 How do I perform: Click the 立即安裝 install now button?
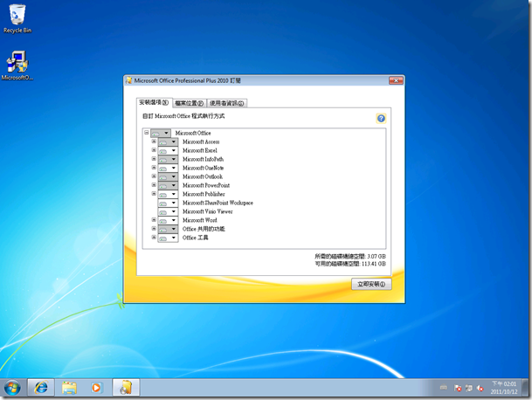point(371,284)
